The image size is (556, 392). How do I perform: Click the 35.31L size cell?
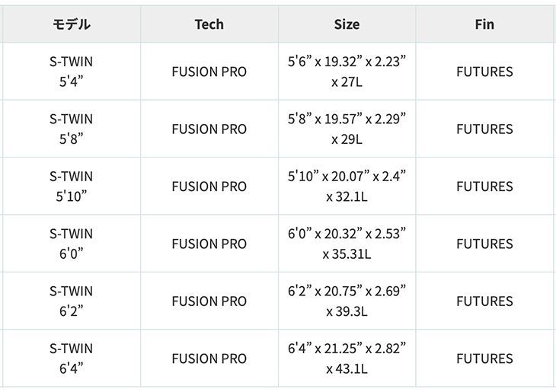coord(347,244)
